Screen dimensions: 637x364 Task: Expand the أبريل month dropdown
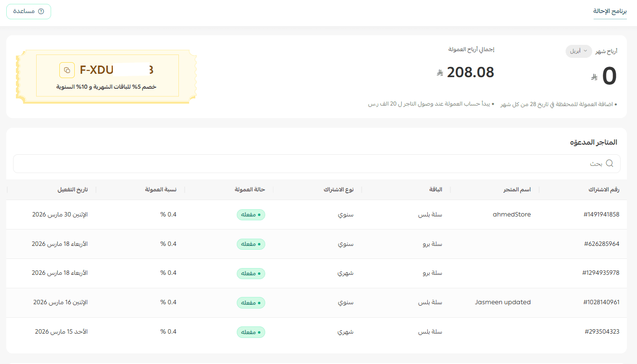click(x=579, y=51)
